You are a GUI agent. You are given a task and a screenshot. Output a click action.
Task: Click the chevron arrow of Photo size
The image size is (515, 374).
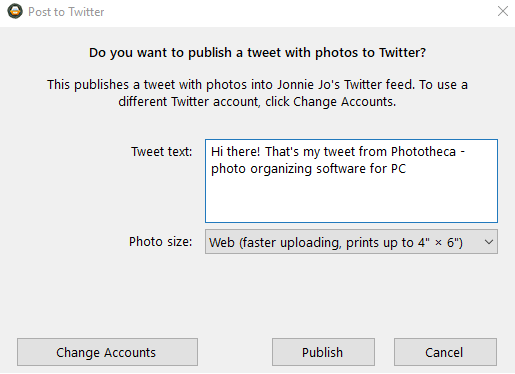(489, 242)
